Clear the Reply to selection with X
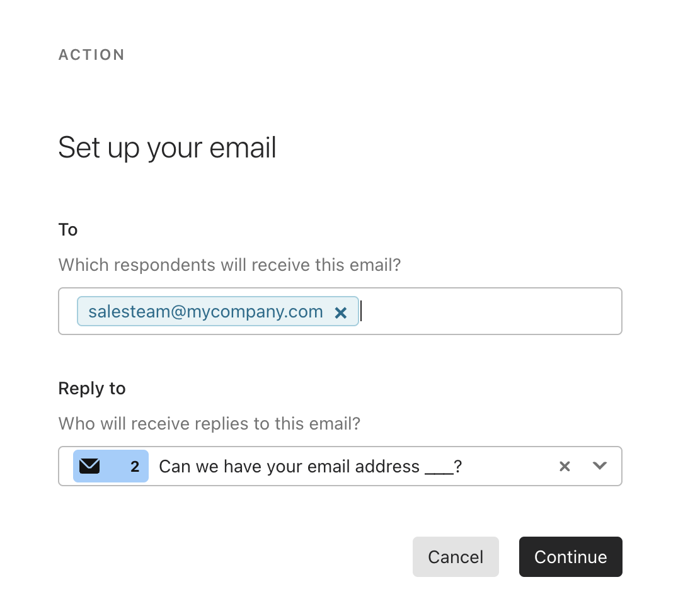Image resolution: width=683 pixels, height=616 pixels. (x=565, y=466)
